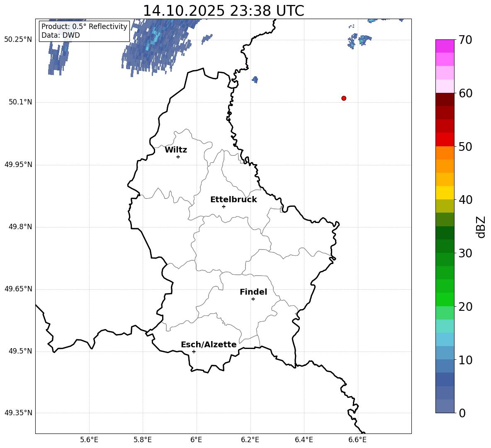Click the 40 tick label on colorbar
491x448 pixels.
[465, 200]
